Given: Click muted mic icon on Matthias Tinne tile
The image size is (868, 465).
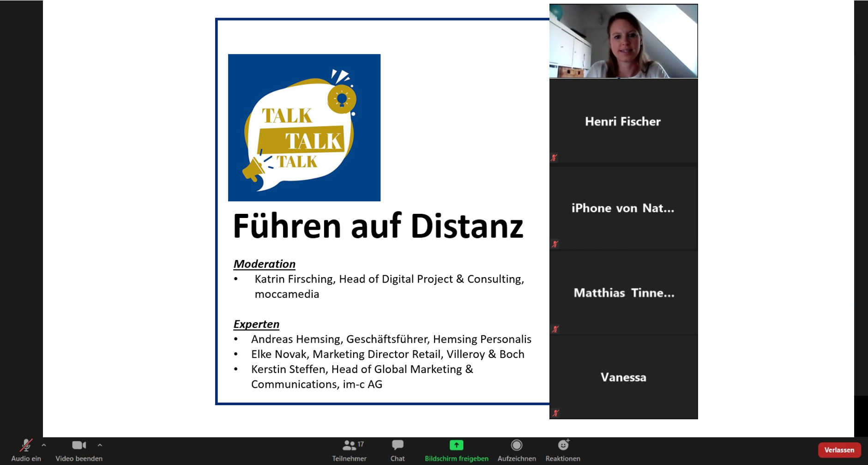Looking at the screenshot, I should pyautogui.click(x=555, y=329).
